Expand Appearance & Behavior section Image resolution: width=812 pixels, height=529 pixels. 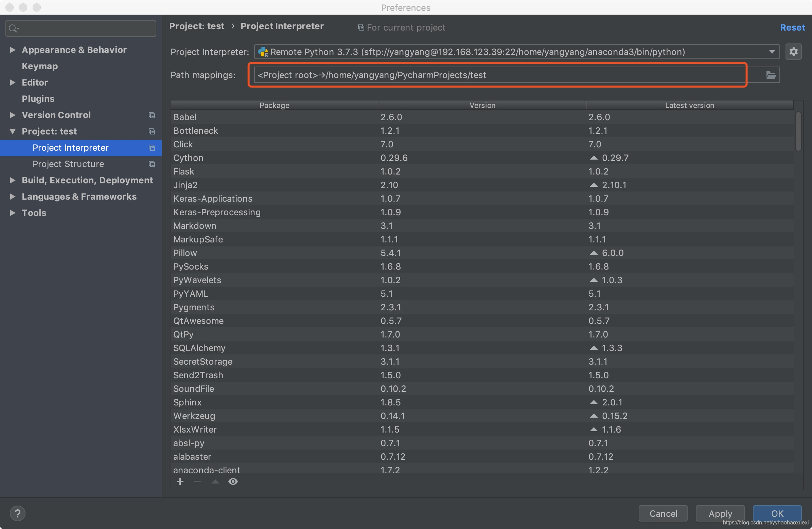[x=13, y=50]
